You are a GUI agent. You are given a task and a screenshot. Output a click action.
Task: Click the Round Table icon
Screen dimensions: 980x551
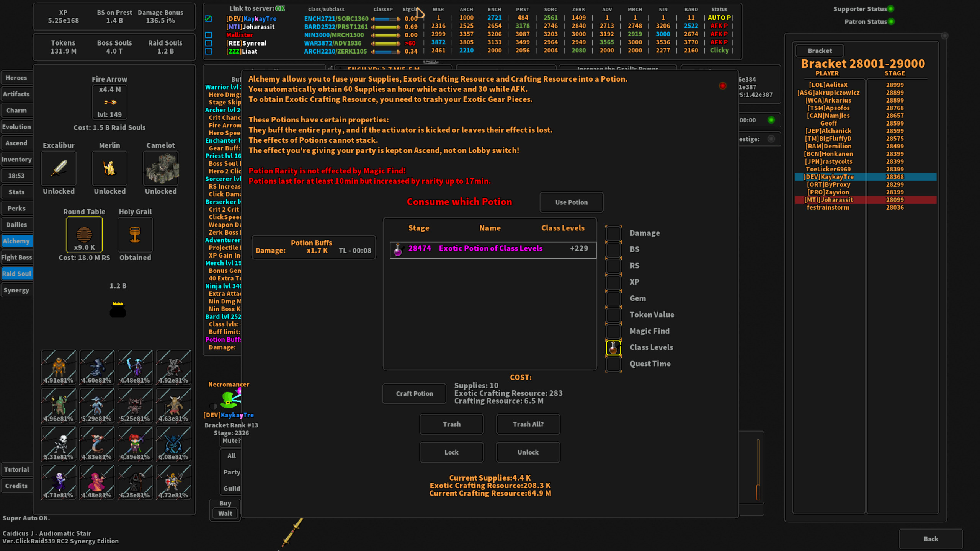tap(84, 235)
